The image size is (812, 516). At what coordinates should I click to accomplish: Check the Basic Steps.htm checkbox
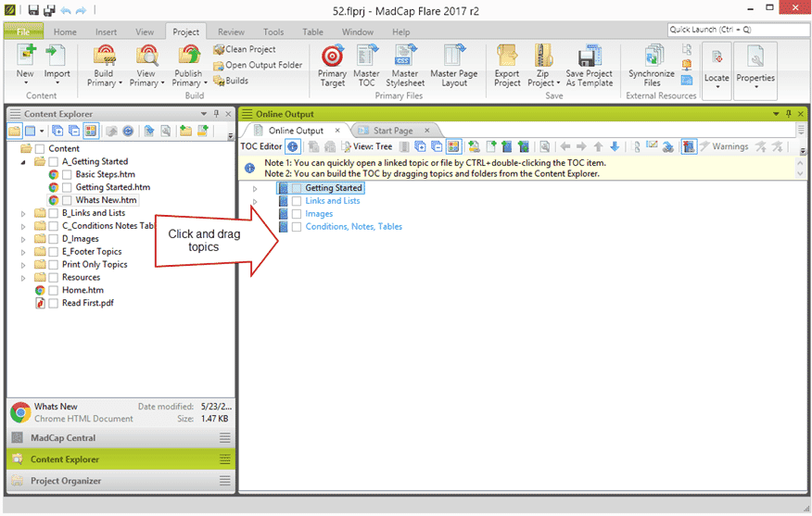pos(67,174)
